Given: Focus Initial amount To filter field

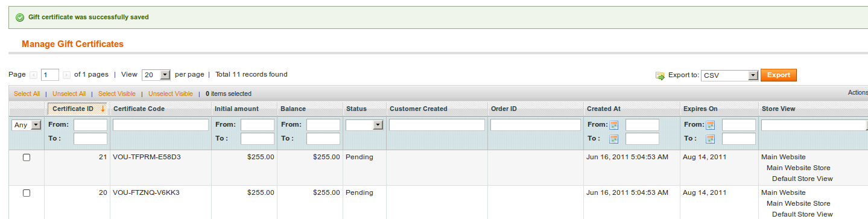Looking at the screenshot, I should [x=258, y=139].
